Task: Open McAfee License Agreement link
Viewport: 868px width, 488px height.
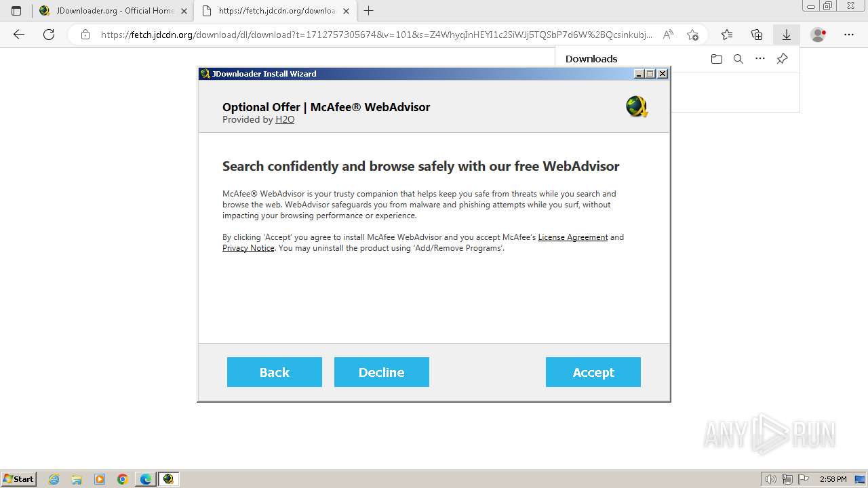Action: pyautogui.click(x=573, y=237)
